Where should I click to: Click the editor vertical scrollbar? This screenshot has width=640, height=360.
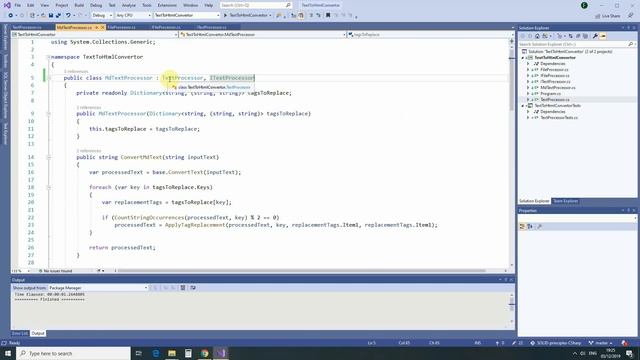click(x=511, y=154)
